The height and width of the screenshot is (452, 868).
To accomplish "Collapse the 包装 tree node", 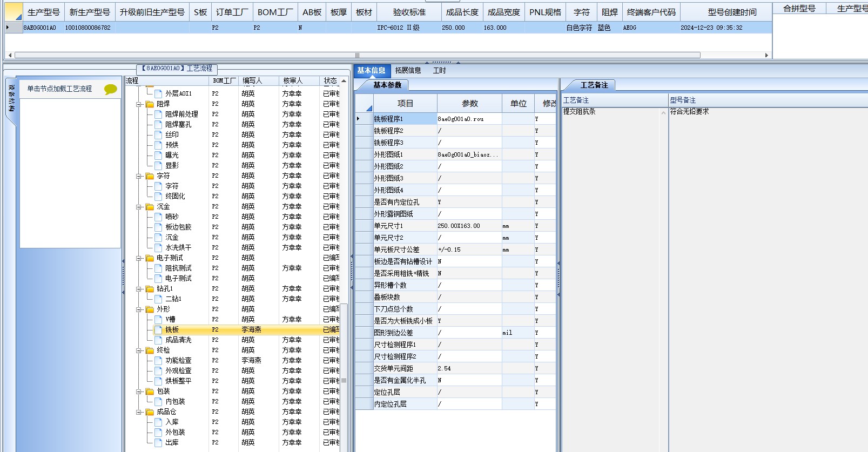I will click(139, 392).
